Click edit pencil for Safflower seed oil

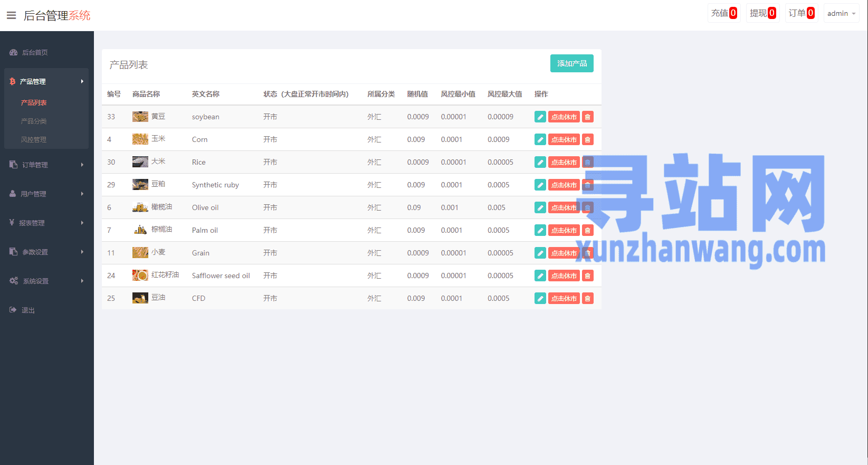pyautogui.click(x=540, y=276)
